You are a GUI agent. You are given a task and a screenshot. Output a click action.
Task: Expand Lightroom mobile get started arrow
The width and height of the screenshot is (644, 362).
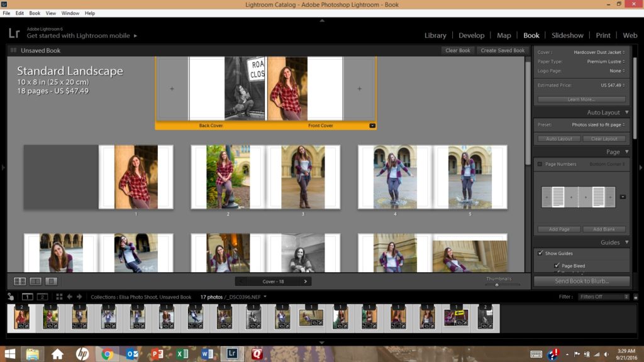tap(135, 36)
